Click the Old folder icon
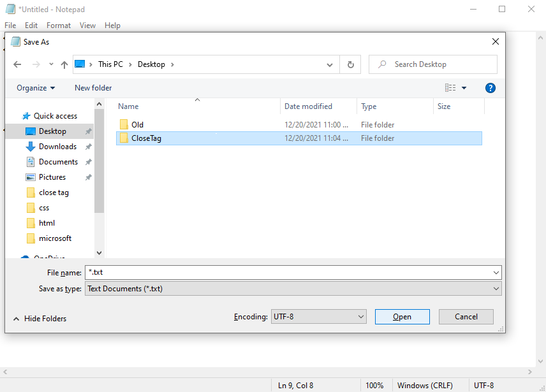The image size is (546, 392). tap(124, 124)
